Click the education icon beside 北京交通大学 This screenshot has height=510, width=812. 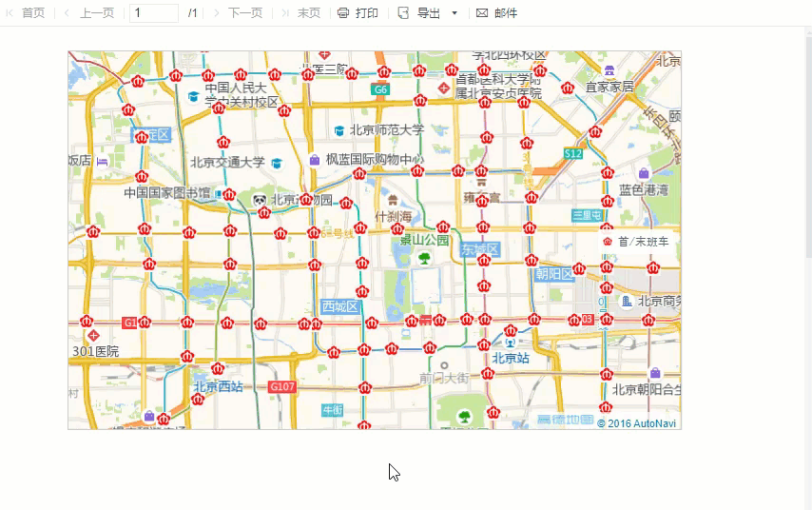click(x=277, y=164)
